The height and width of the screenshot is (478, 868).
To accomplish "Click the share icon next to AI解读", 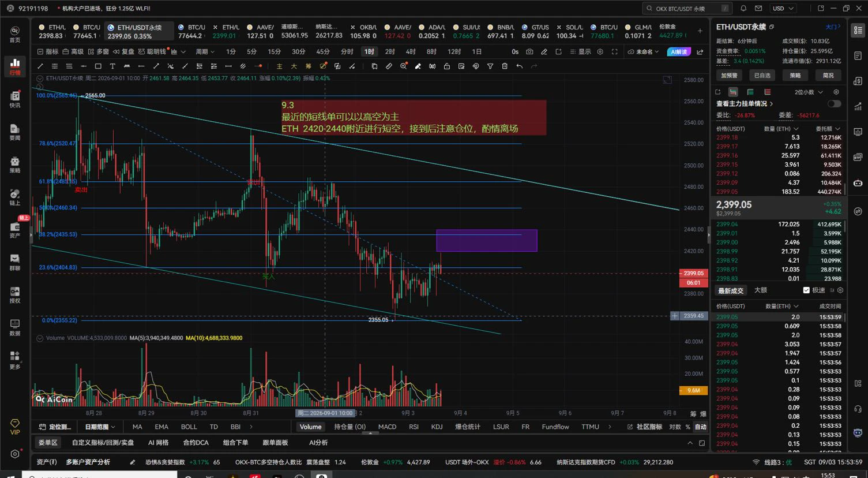I will [700, 52].
